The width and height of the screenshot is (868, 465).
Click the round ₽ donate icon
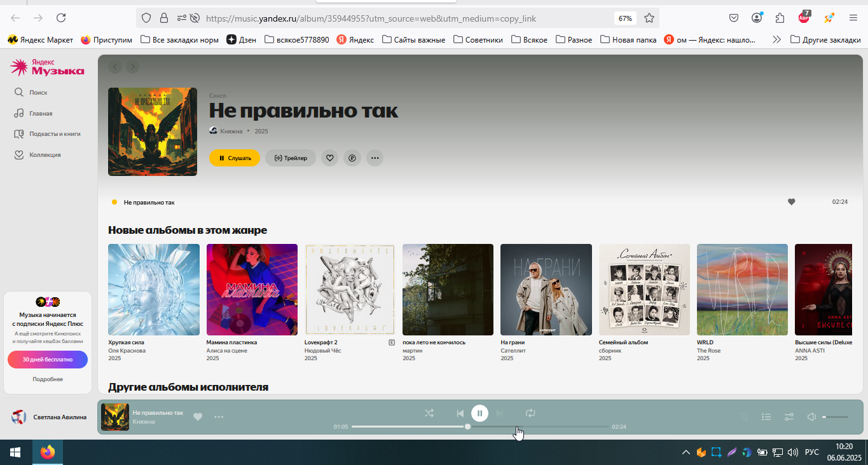click(352, 158)
